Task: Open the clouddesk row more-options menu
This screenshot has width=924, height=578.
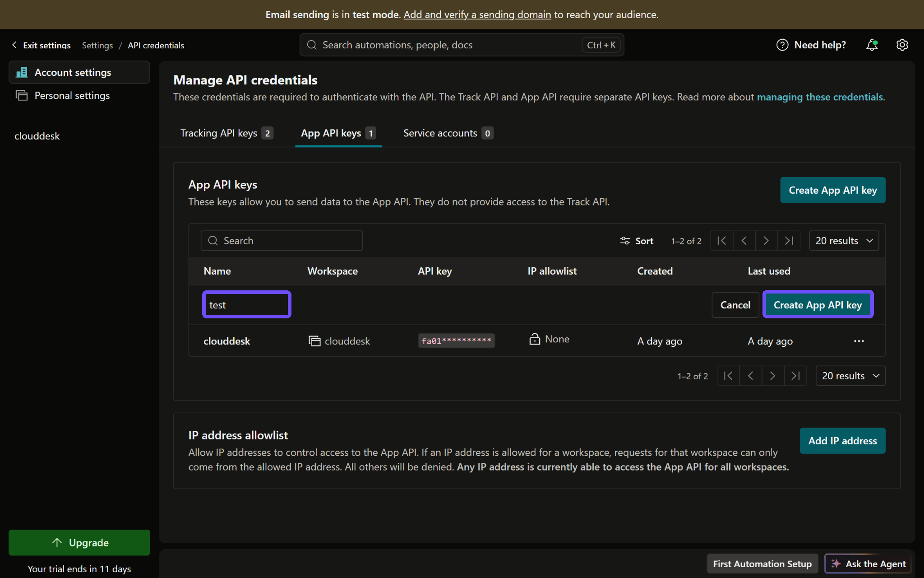Action: point(859,341)
